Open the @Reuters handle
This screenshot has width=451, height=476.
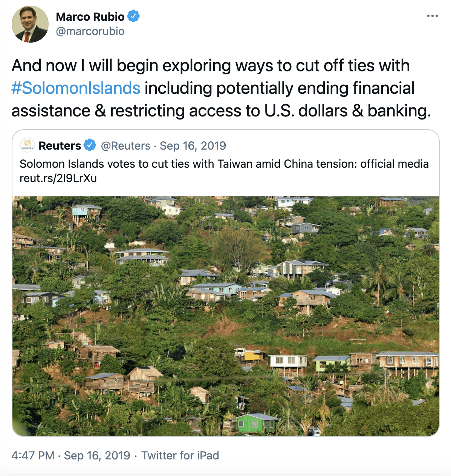coord(125,145)
